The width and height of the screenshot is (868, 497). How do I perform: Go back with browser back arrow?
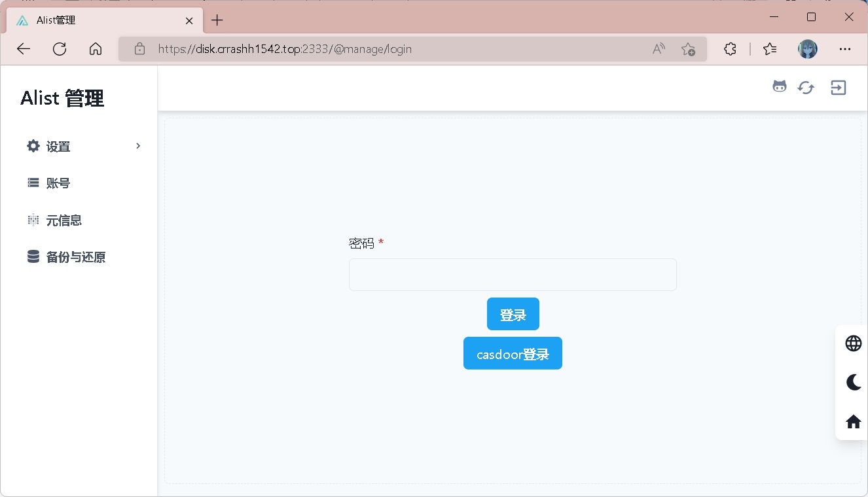[24, 49]
